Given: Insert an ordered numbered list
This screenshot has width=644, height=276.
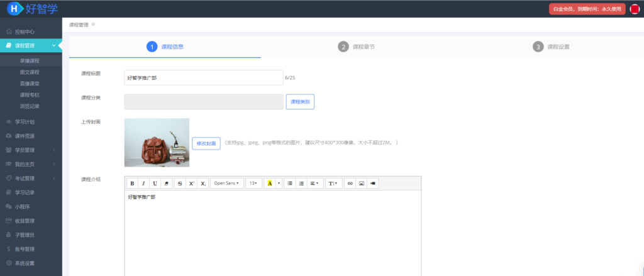Looking at the screenshot, I should coord(301,183).
